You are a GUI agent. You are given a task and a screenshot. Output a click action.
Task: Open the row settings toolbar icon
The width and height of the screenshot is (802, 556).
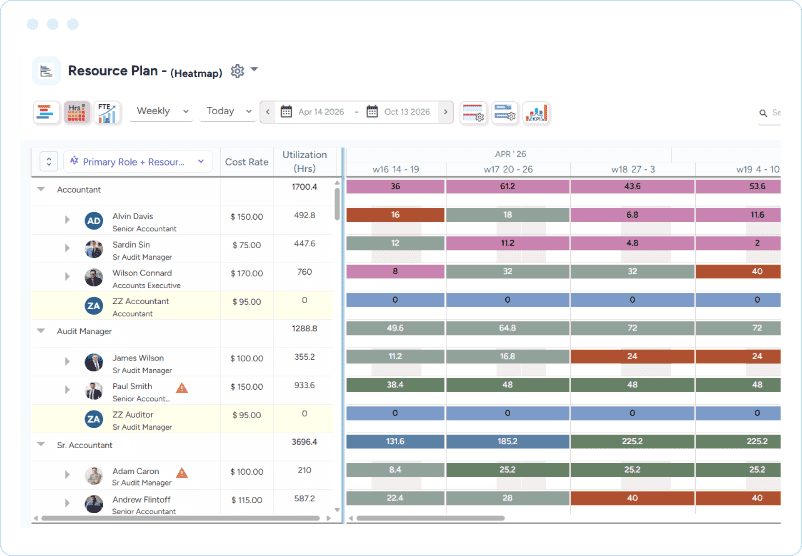(473, 113)
